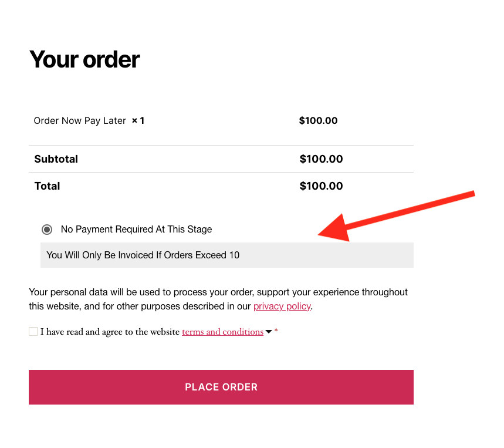
Task: Click the Subtotal amount $100.00
Action: pyautogui.click(x=321, y=159)
